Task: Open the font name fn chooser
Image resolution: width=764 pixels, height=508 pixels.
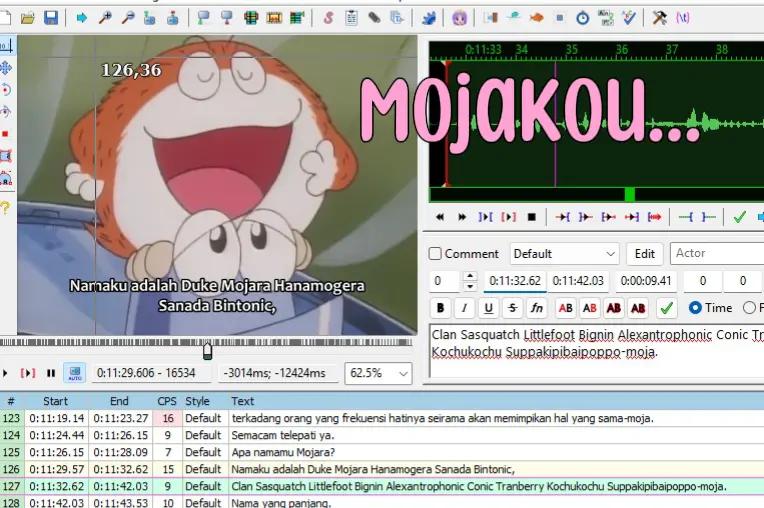Action: click(x=536, y=308)
